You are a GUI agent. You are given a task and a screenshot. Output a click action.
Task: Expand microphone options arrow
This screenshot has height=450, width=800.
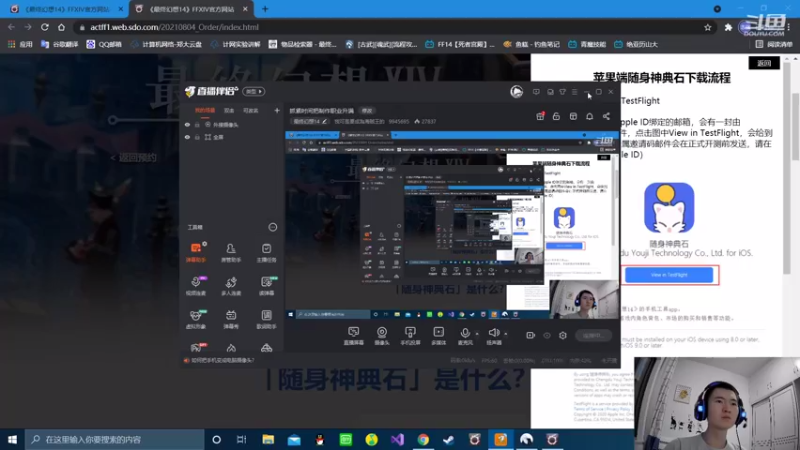(x=477, y=334)
